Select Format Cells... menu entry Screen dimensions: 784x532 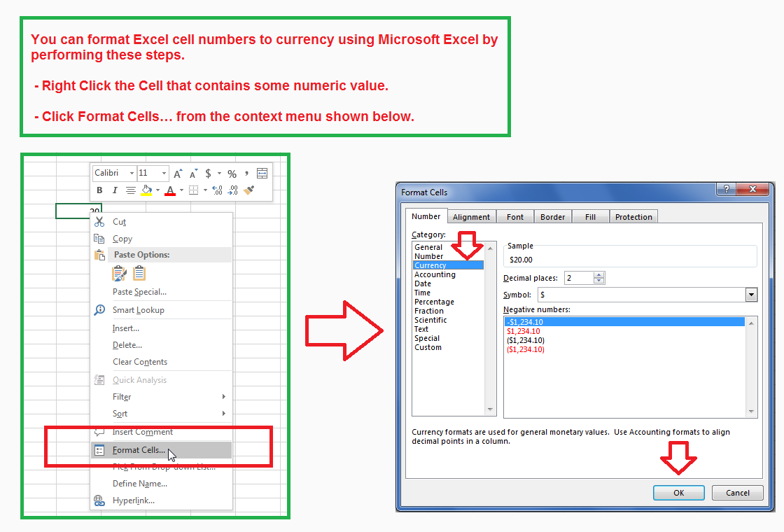click(x=161, y=450)
